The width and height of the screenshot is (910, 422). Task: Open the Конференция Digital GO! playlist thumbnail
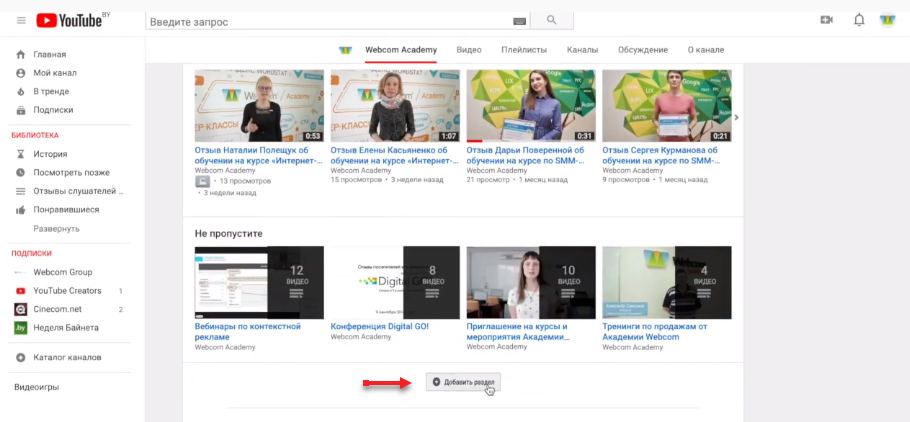[x=395, y=282]
